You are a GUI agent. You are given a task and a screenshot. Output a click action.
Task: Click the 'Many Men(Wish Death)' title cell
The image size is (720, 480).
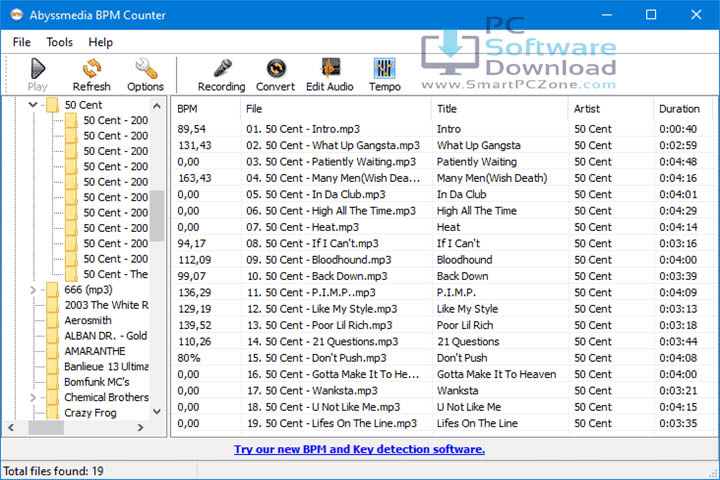pos(492,178)
